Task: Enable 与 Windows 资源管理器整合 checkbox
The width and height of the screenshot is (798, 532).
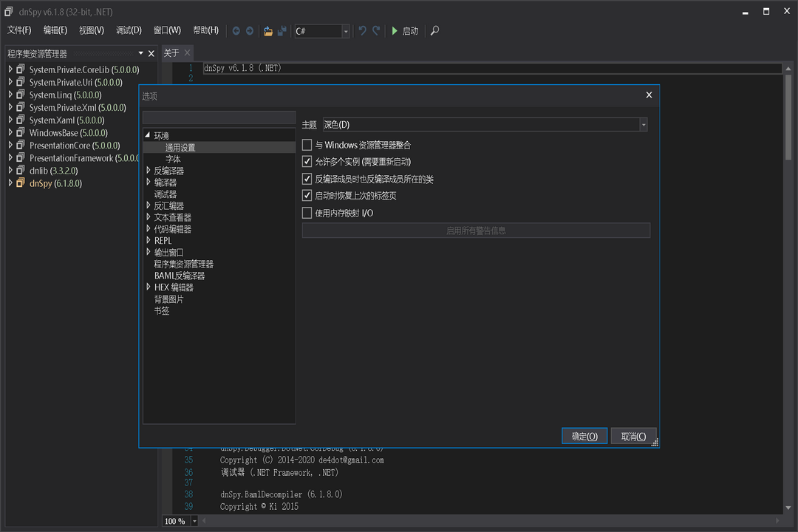Action: coord(306,144)
